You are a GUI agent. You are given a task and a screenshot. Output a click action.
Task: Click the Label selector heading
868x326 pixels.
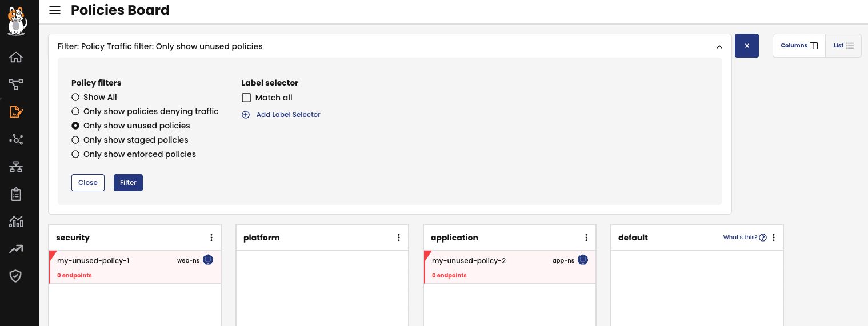tap(270, 83)
